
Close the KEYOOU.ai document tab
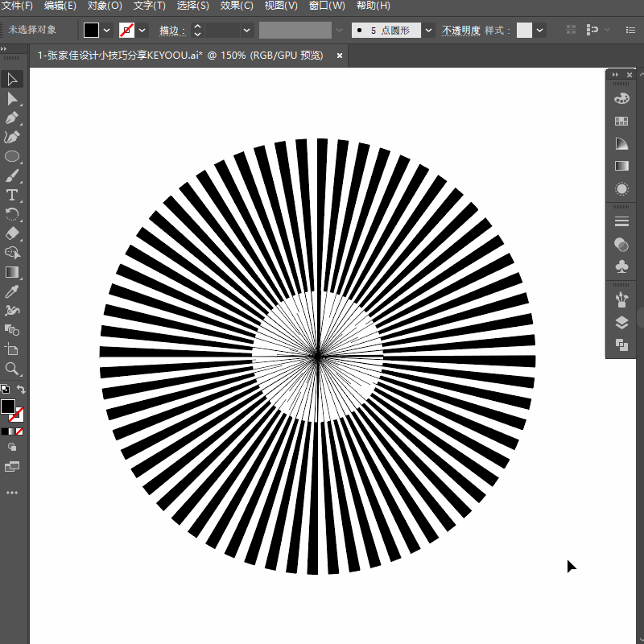(x=339, y=56)
